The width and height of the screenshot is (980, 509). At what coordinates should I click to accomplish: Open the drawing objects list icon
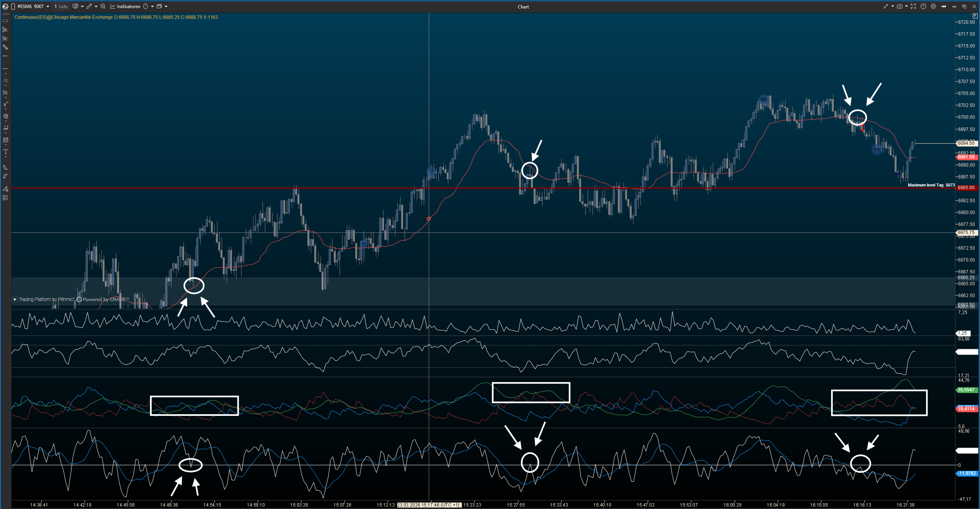tap(5, 198)
